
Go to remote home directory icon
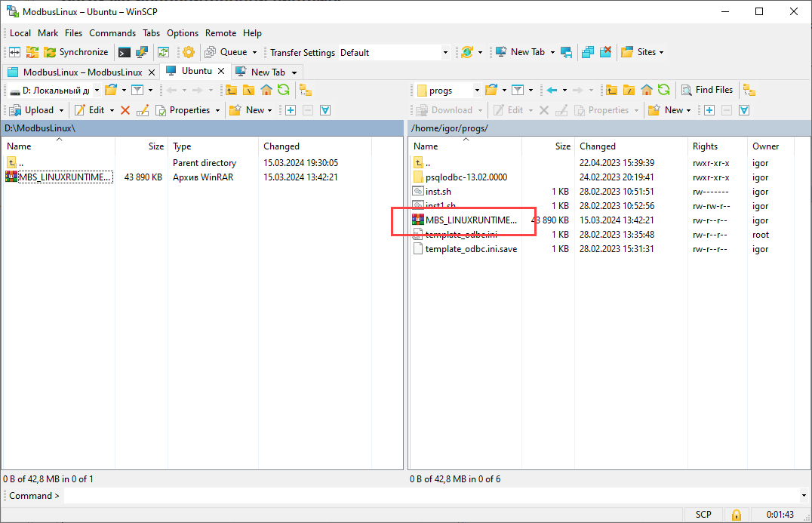[x=646, y=90]
